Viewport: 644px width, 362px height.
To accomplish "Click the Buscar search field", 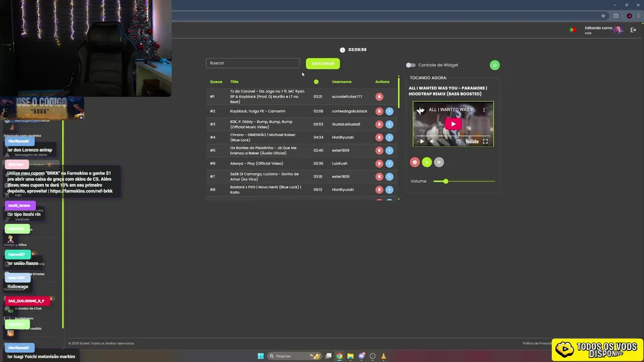I will [x=253, y=63].
